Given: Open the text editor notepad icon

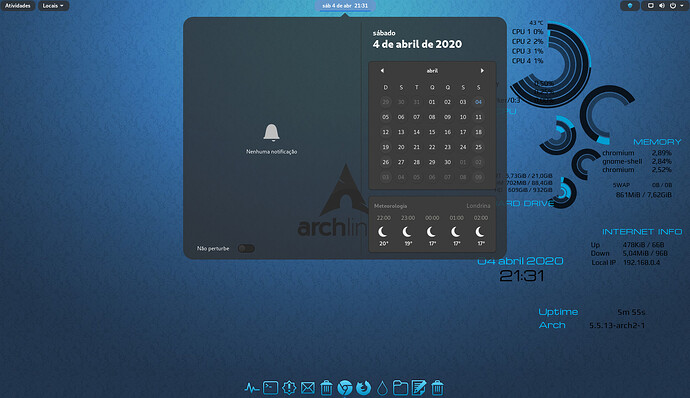Looking at the screenshot, I should pyautogui.click(x=419, y=387).
